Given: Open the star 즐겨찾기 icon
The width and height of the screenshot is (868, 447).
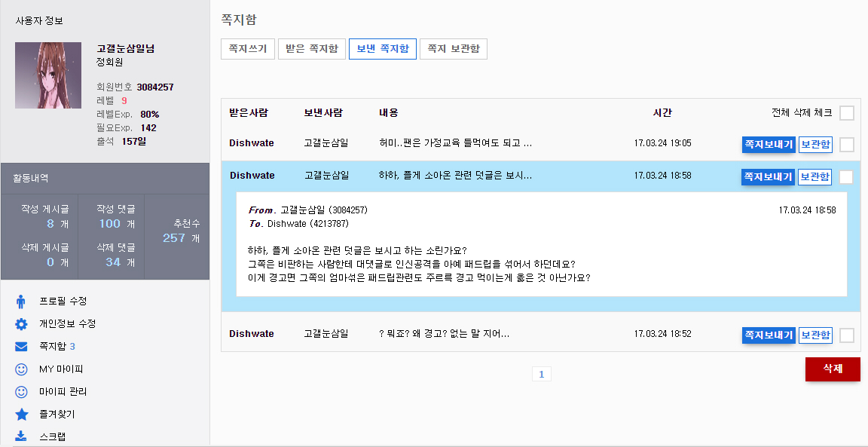Looking at the screenshot, I should pos(21,415).
